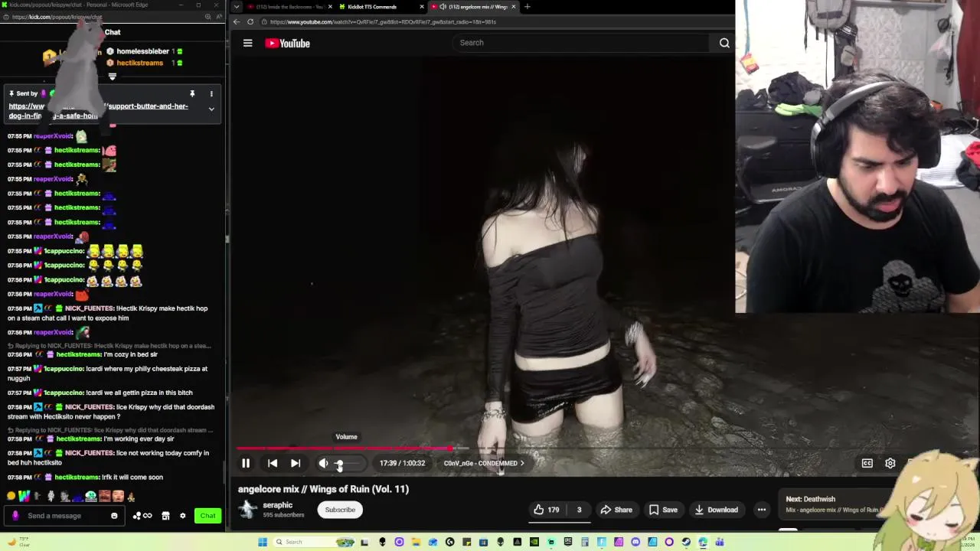Open weather widget showing Clear
The width and height of the screenshot is (980, 551).
point(19,542)
